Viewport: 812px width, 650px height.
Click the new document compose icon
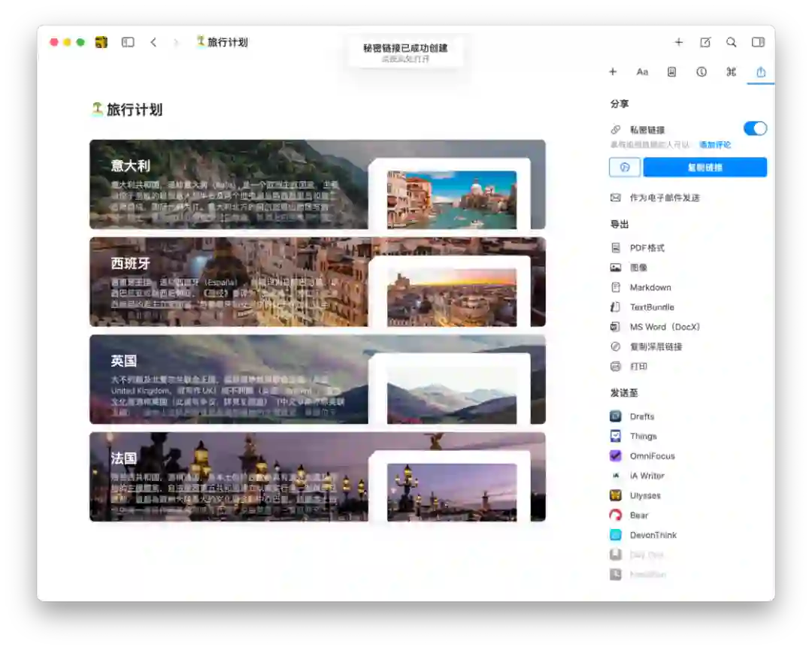[x=705, y=43]
